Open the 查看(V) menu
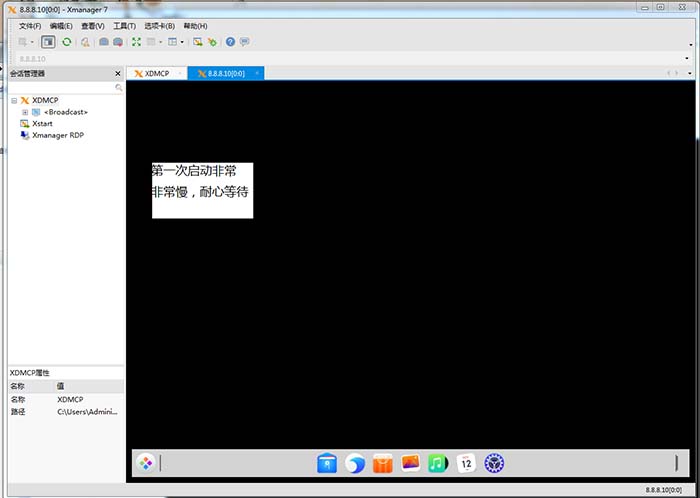The width and height of the screenshot is (700, 498). coord(93,26)
